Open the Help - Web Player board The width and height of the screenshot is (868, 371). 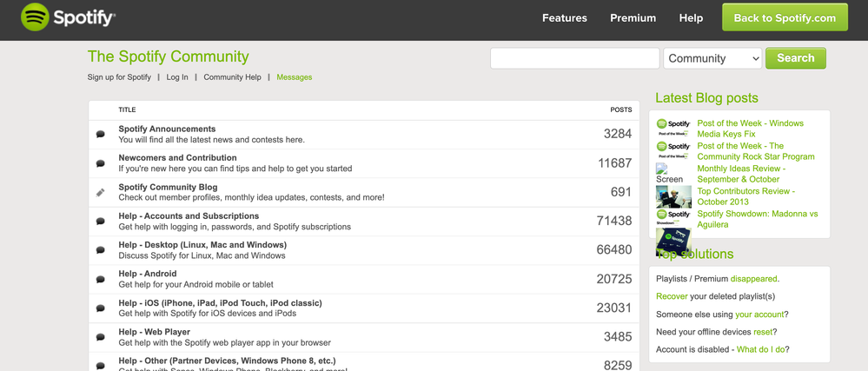click(x=155, y=332)
